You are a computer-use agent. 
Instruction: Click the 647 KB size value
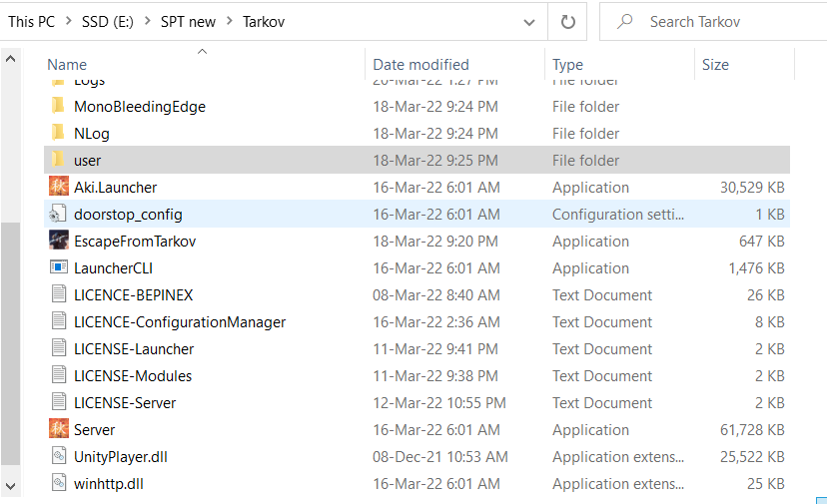point(762,241)
